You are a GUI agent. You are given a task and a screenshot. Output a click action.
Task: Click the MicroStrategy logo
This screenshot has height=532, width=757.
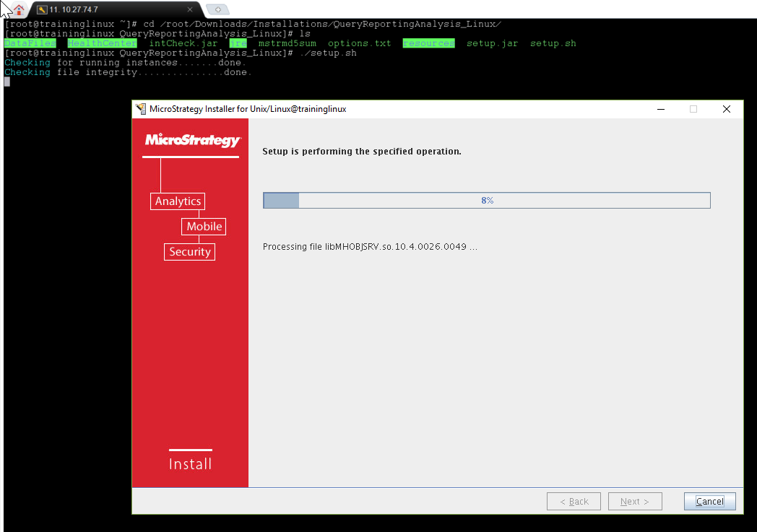192,140
